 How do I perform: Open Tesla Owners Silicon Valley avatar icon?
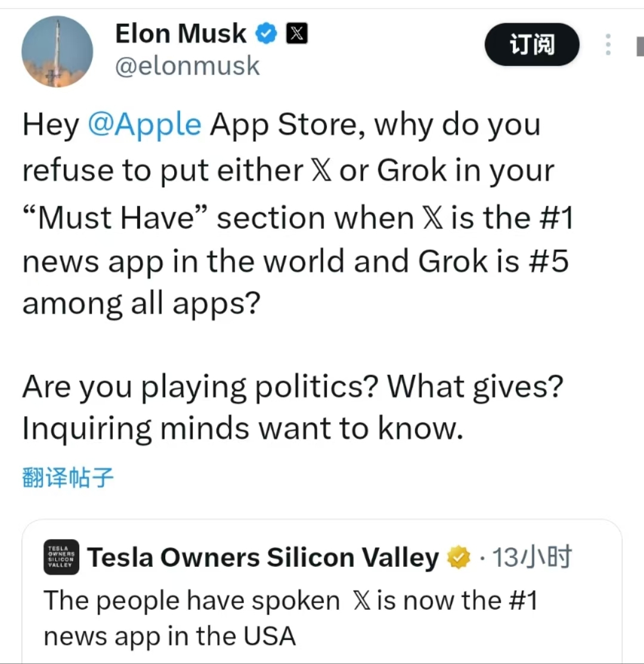pos(61,558)
